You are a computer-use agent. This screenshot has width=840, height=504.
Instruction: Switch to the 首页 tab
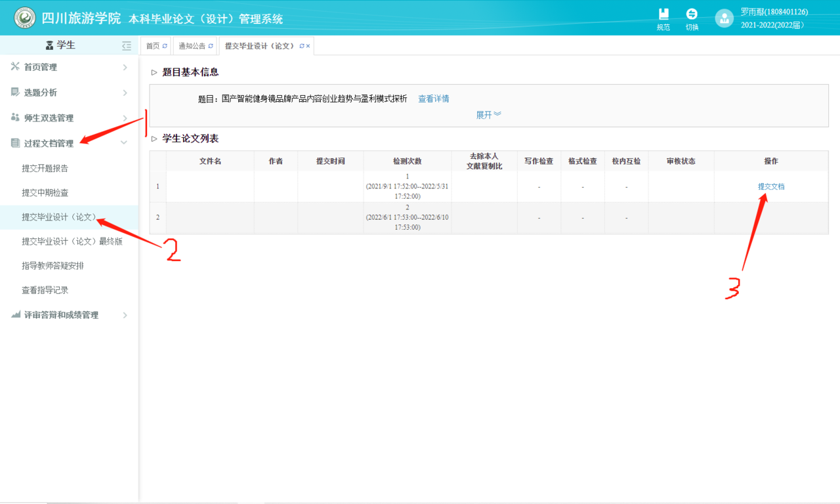pos(153,46)
